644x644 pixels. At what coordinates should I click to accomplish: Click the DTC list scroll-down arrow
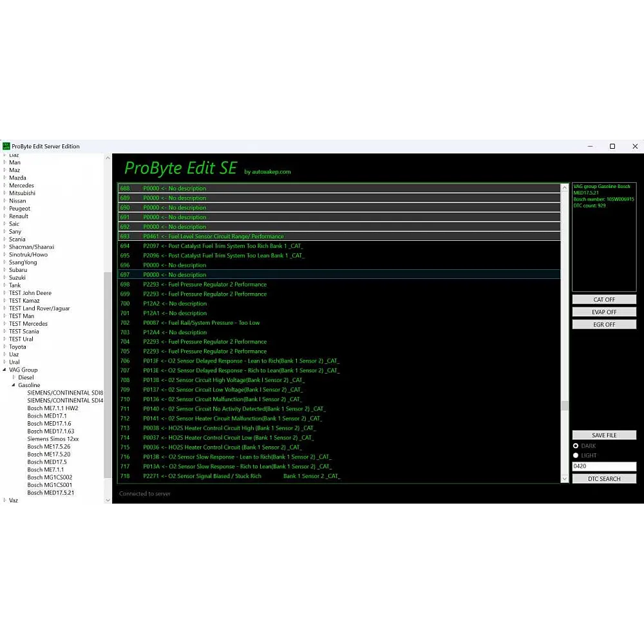[x=565, y=478]
